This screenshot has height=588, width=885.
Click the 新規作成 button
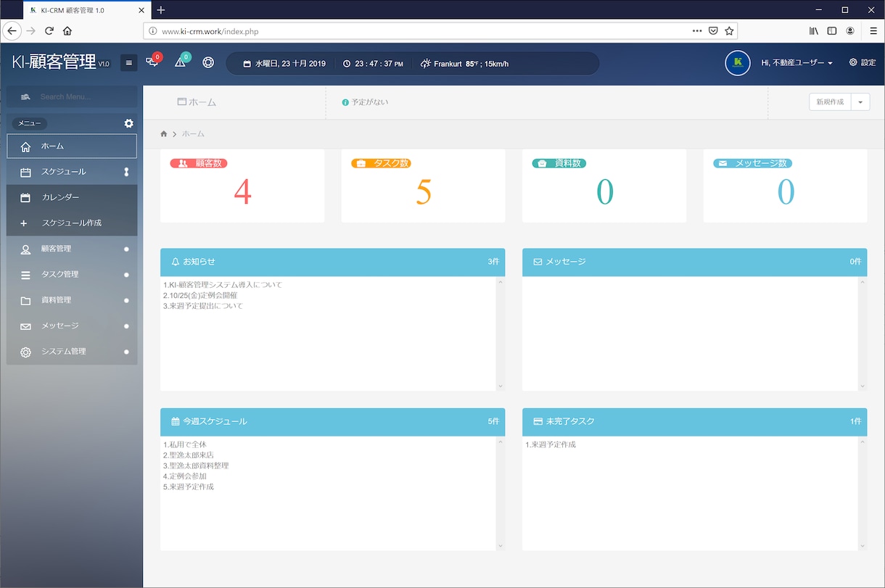830,102
